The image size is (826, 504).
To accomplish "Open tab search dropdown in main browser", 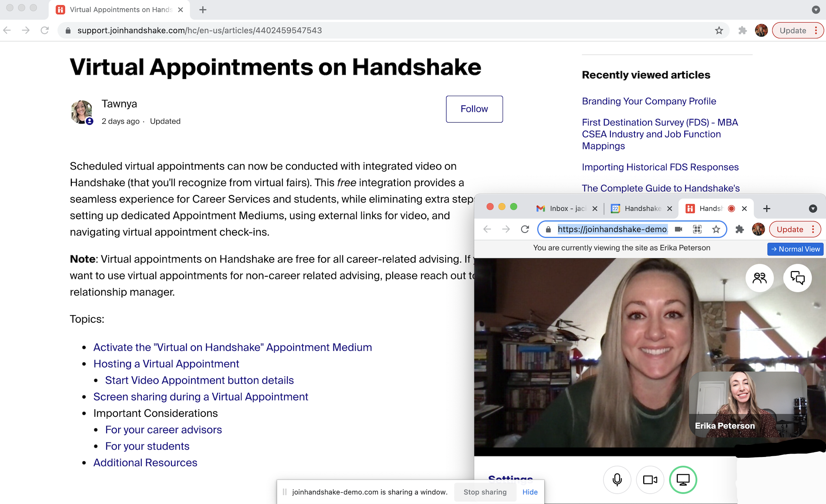I will 816,10.
